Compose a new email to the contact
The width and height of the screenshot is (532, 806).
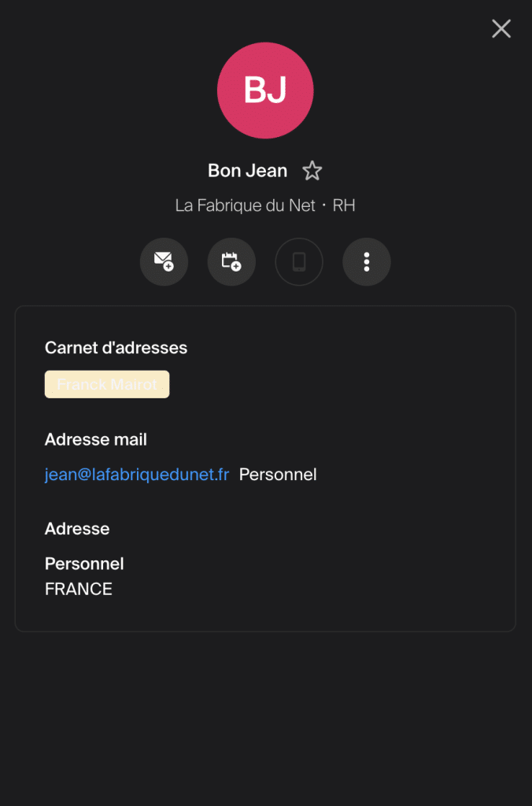click(164, 261)
